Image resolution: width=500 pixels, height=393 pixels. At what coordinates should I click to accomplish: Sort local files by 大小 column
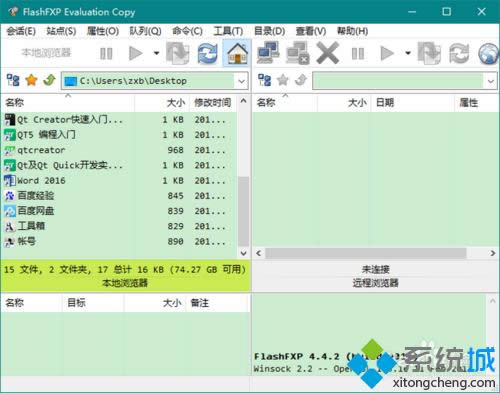[x=162, y=103]
